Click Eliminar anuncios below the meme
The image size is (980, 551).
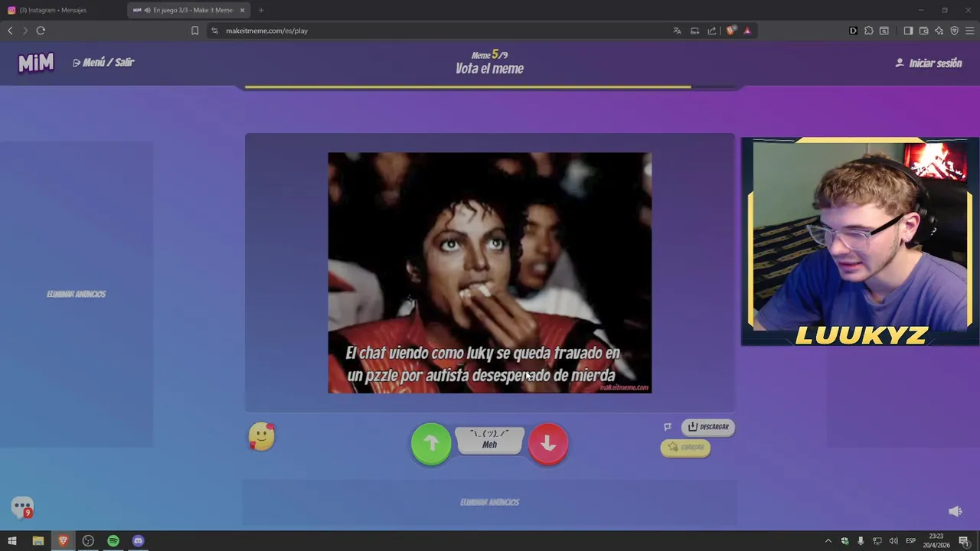(x=490, y=502)
